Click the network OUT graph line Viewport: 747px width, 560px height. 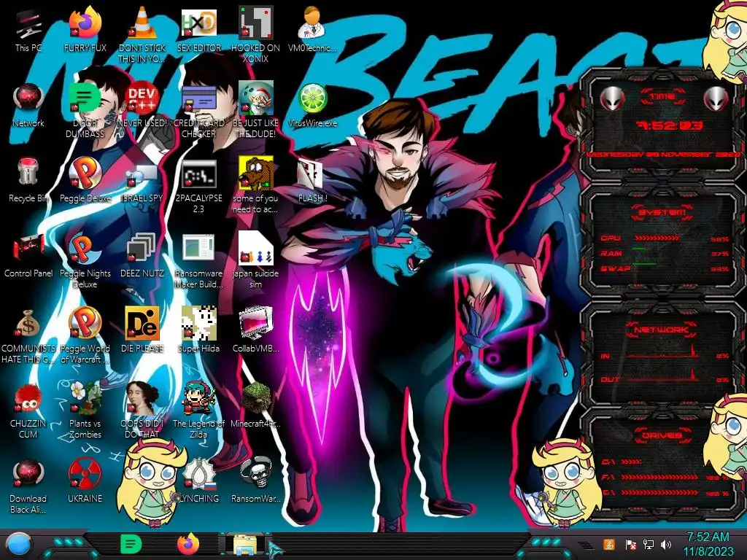(662, 377)
